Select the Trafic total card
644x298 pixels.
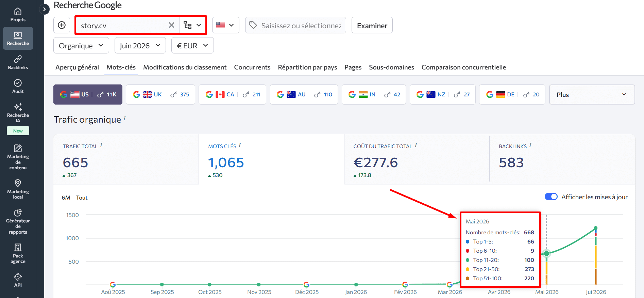coord(126,159)
